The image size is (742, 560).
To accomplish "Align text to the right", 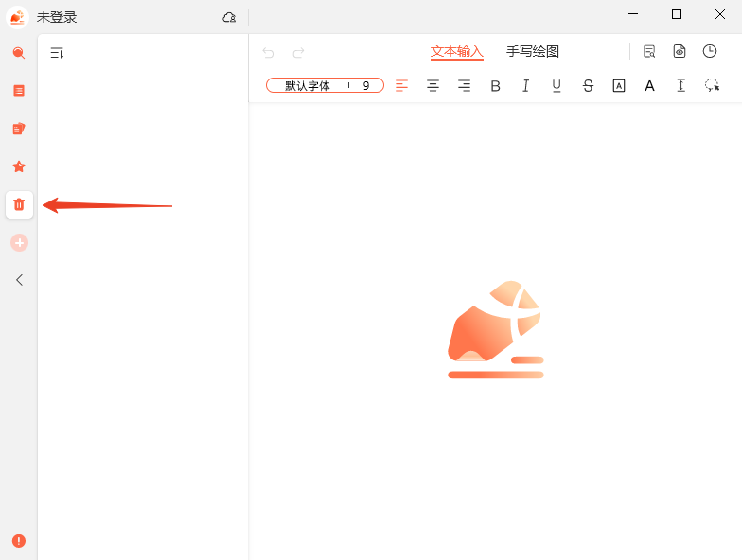I will (x=464, y=85).
